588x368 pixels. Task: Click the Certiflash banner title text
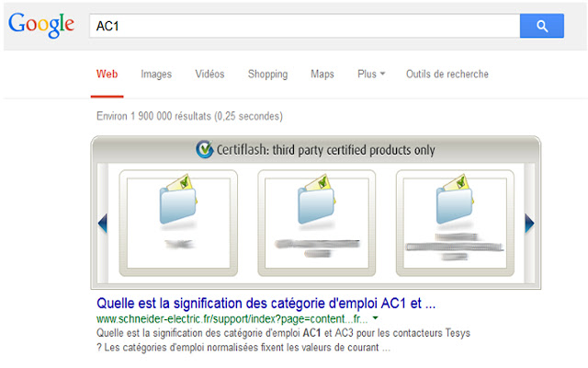point(325,150)
